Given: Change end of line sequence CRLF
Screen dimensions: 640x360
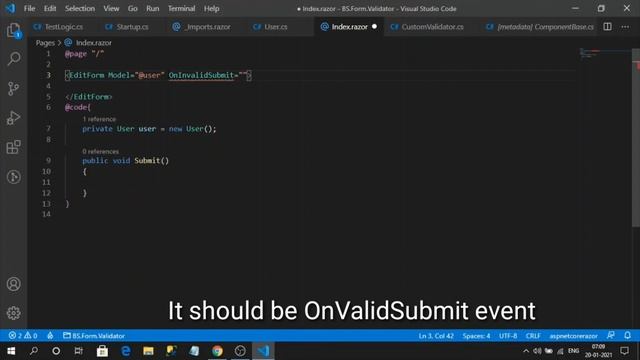Looking at the screenshot, I should (533, 336).
